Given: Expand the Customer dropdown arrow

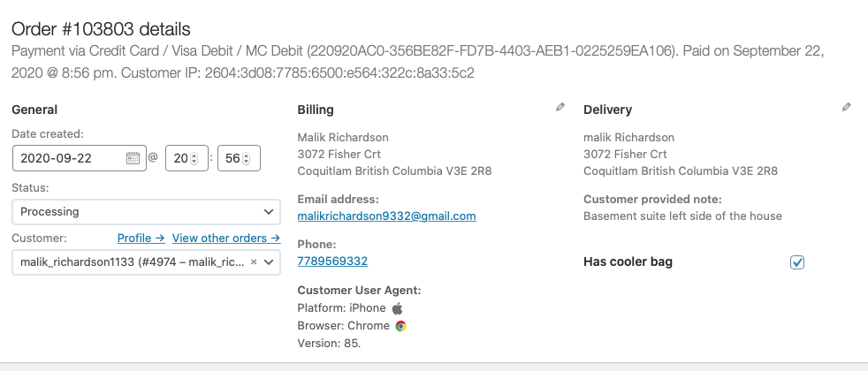Looking at the screenshot, I should coord(269,262).
